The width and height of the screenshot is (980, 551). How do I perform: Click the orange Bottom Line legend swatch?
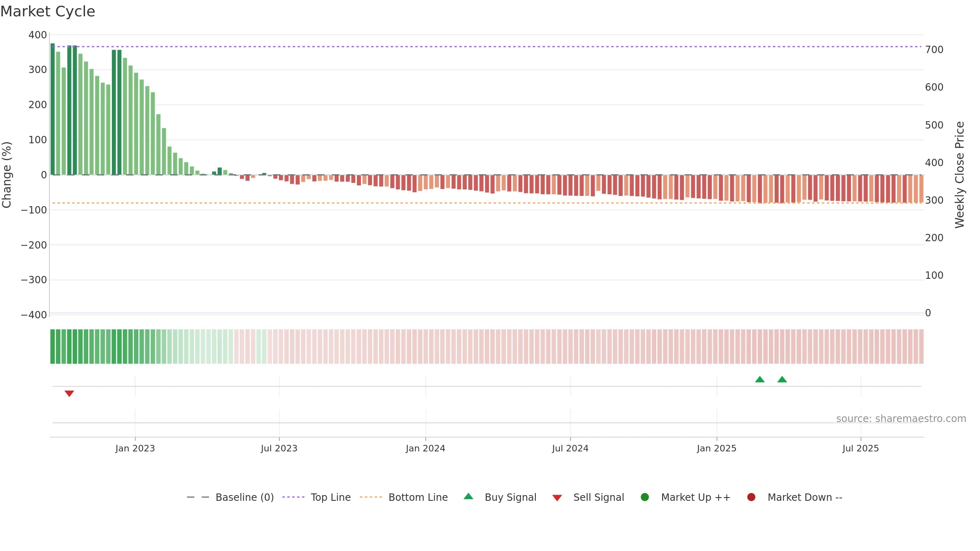tap(371, 497)
